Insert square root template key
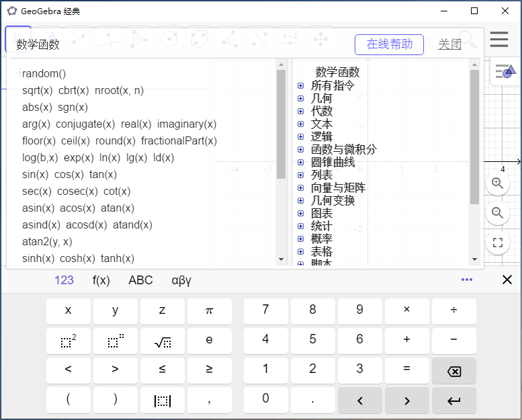Image resolution: width=522 pixels, height=420 pixels. pos(163,341)
